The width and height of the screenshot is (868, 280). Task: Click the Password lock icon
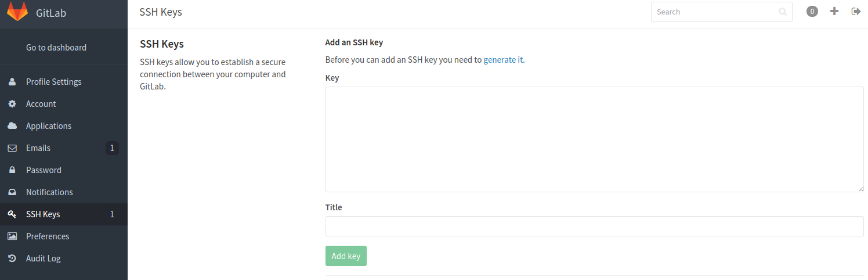tap(12, 170)
